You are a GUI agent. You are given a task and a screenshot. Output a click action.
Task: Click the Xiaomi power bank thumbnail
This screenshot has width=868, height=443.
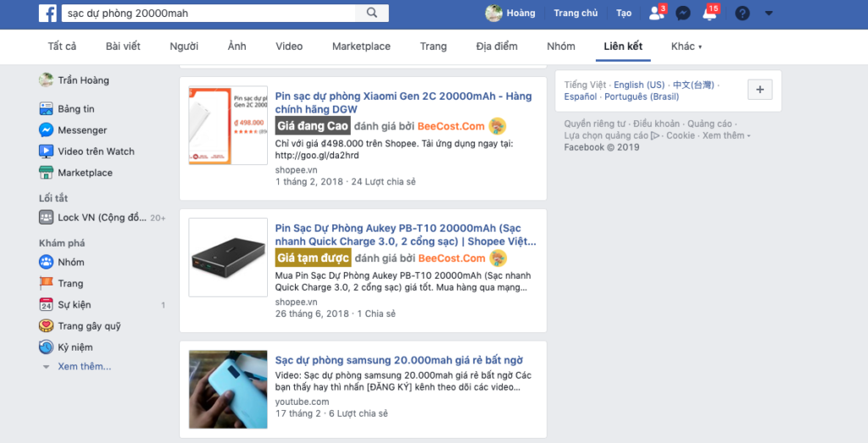click(228, 125)
